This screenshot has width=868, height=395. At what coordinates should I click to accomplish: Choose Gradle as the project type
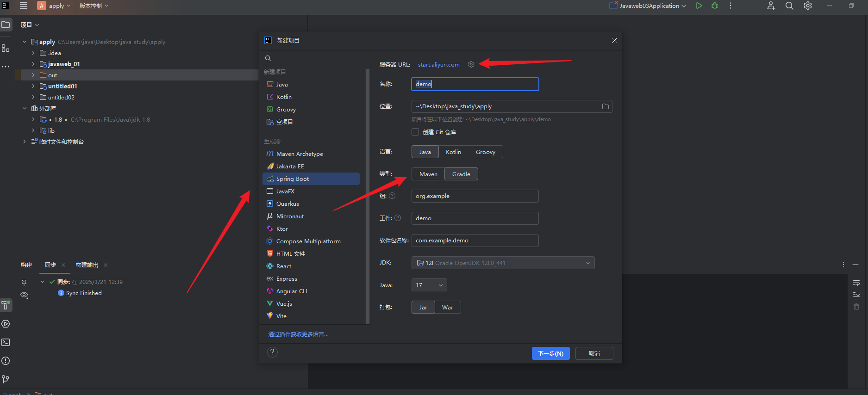pos(461,174)
